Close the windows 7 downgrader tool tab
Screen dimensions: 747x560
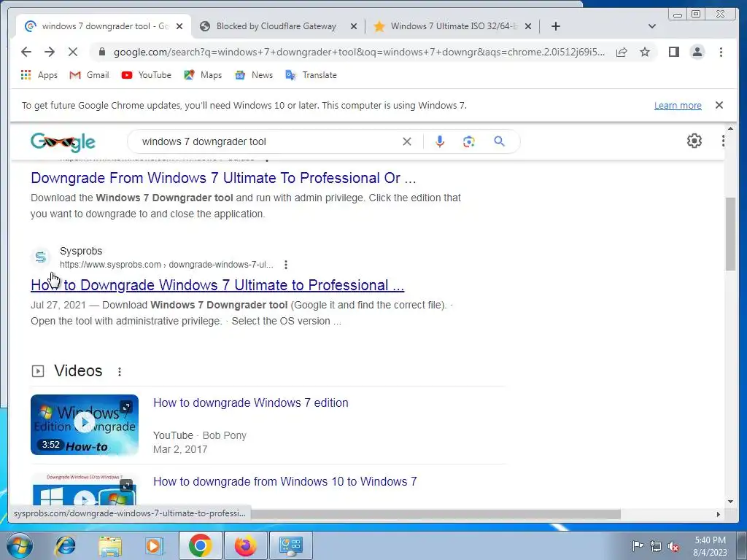tap(179, 27)
